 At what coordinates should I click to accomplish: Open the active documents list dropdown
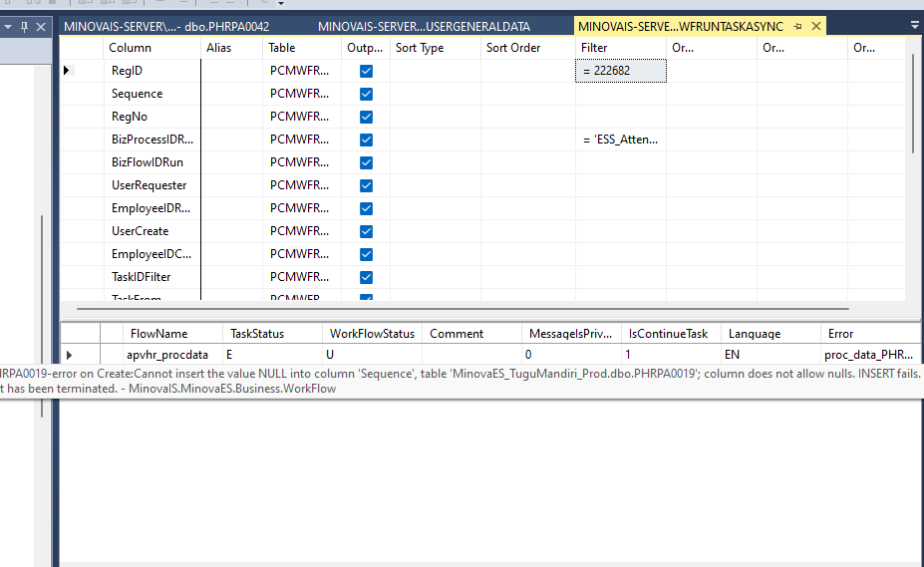coord(915,25)
